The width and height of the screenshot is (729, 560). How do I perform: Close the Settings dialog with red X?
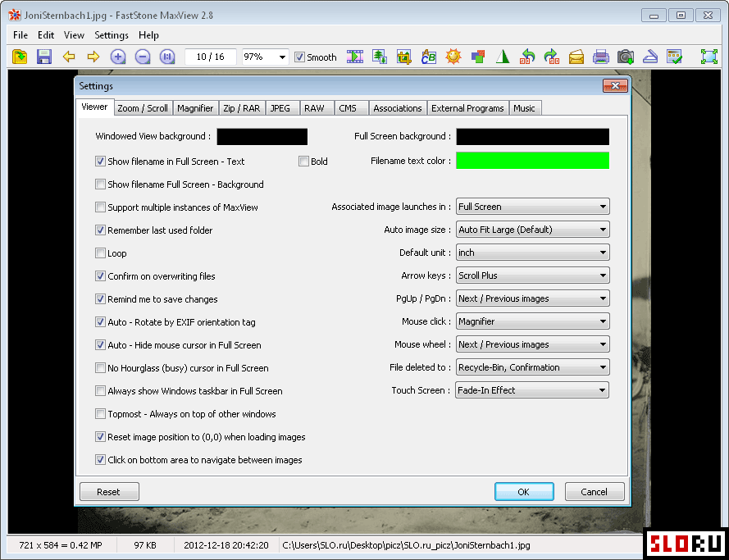615,85
